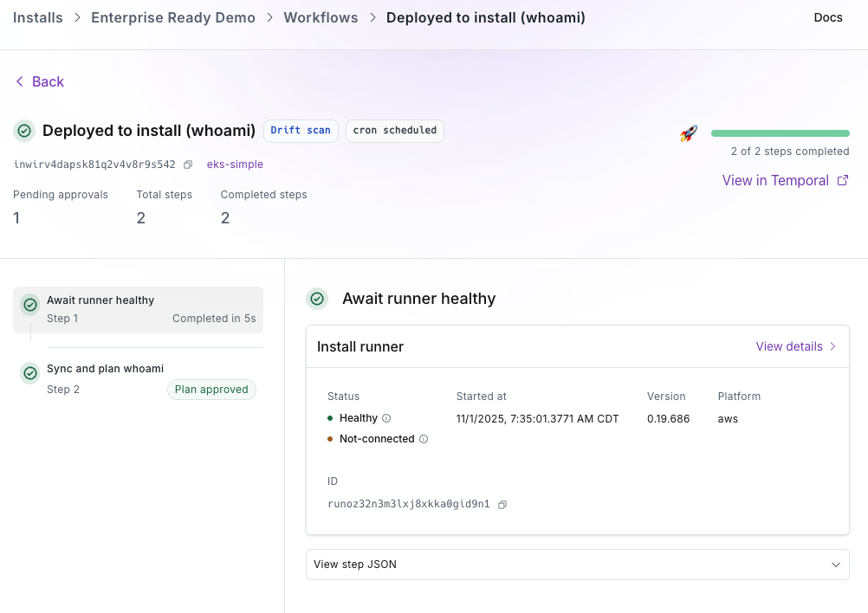Click the check icon next to the page title

[x=23, y=131]
